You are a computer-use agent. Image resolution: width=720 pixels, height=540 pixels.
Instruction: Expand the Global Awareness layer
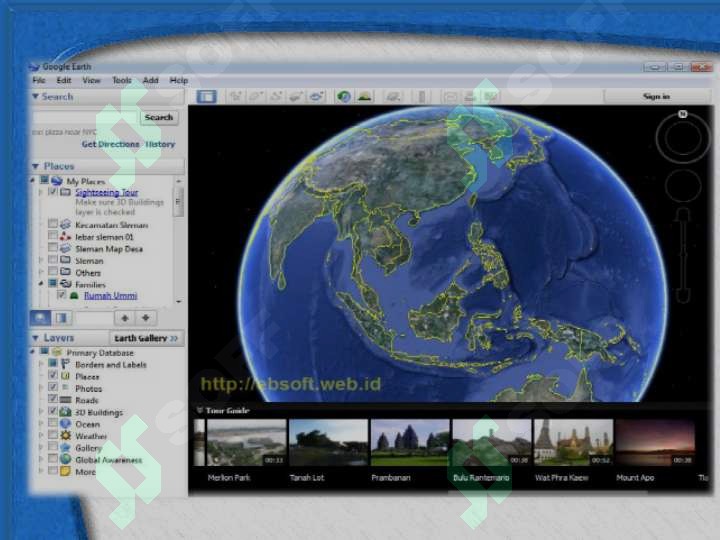coord(41,459)
